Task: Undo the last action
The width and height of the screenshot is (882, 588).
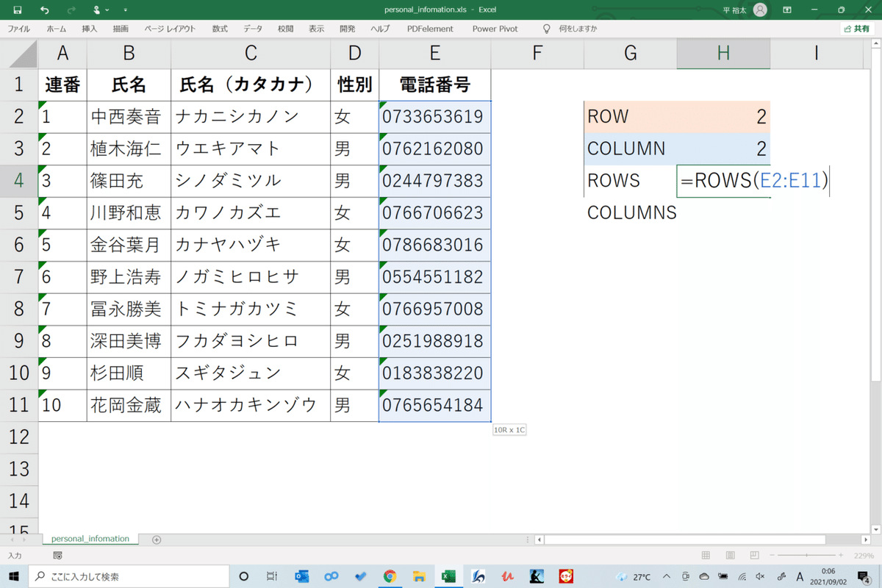Action: click(x=45, y=10)
